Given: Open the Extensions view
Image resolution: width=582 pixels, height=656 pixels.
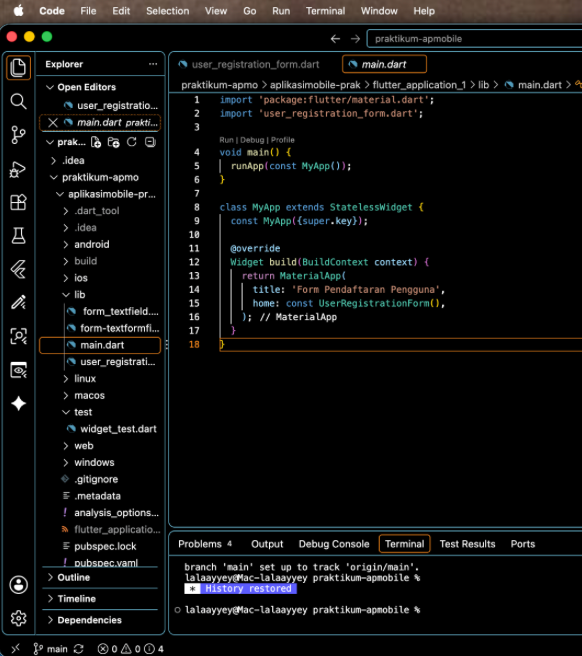Looking at the screenshot, I should (18, 202).
